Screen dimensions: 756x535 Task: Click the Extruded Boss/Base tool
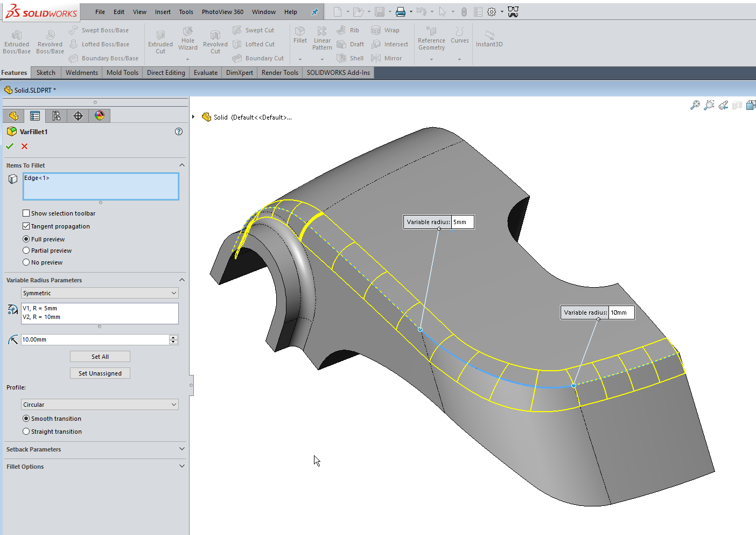coord(17,42)
